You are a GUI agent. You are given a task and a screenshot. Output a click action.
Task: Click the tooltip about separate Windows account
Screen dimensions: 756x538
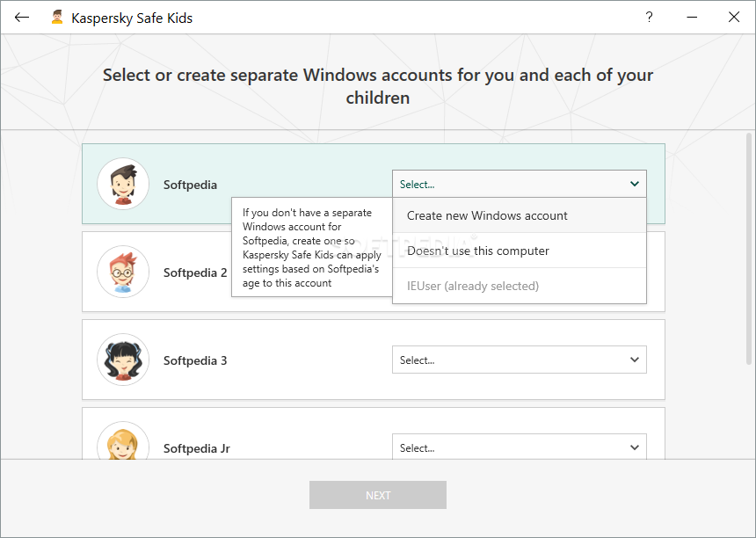pos(312,247)
